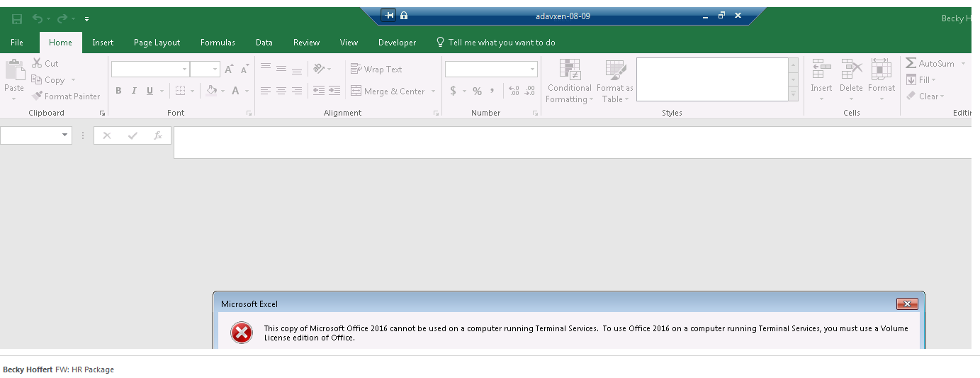Open the Customize Quick Access Toolbar arrow
The height and width of the screenshot is (378, 980).
pos(86,18)
